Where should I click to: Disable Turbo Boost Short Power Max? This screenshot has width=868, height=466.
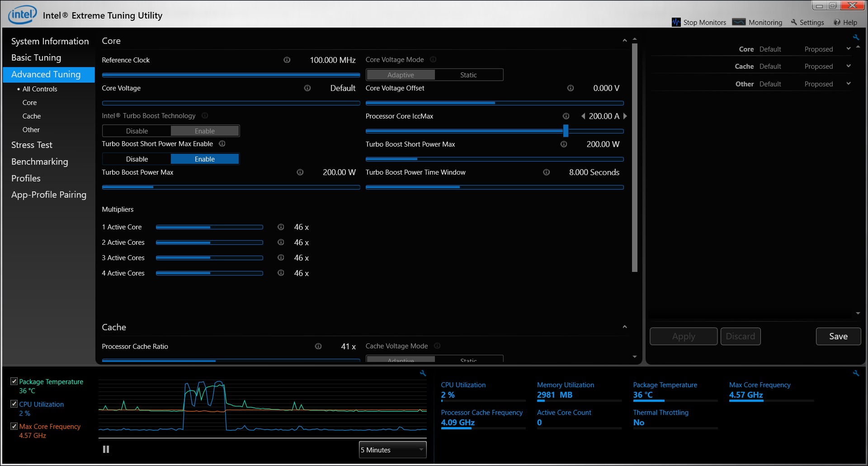pos(137,159)
